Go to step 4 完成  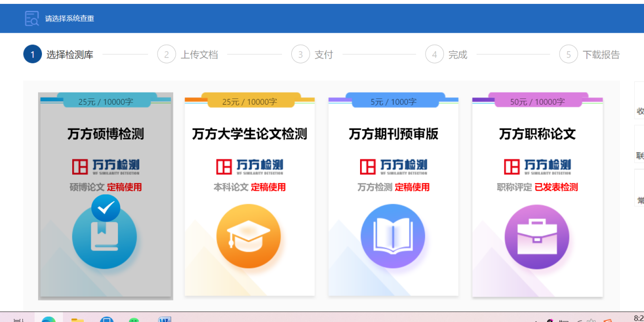pos(446,55)
